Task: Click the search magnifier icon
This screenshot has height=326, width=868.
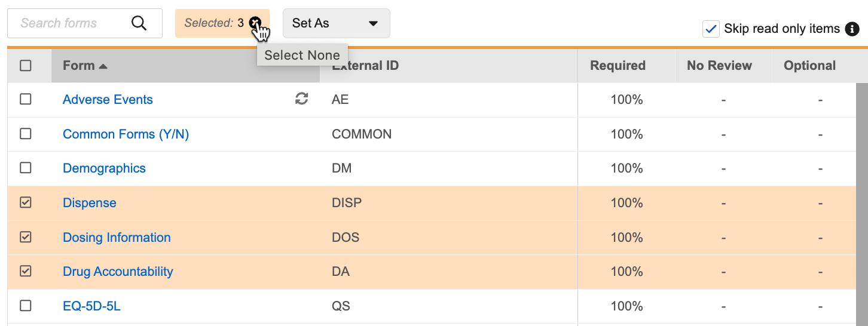Action: click(139, 23)
